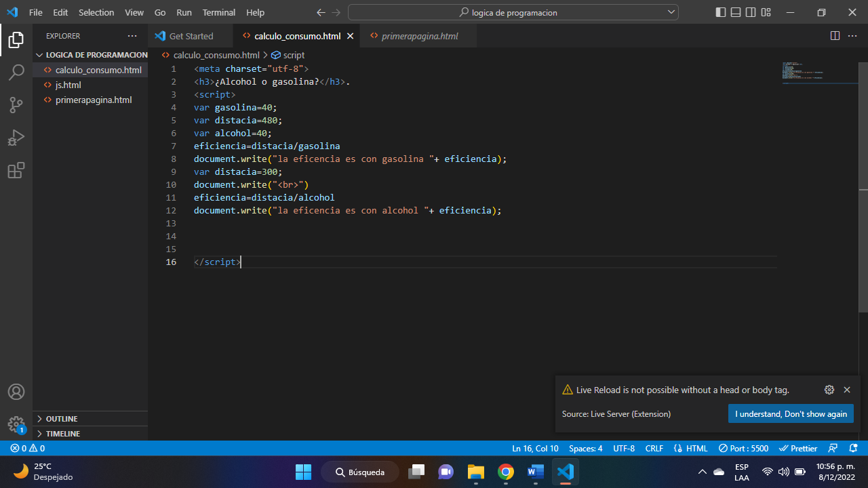Switch to the primerapagina.html tab
This screenshot has height=488, width=868.
[418, 36]
